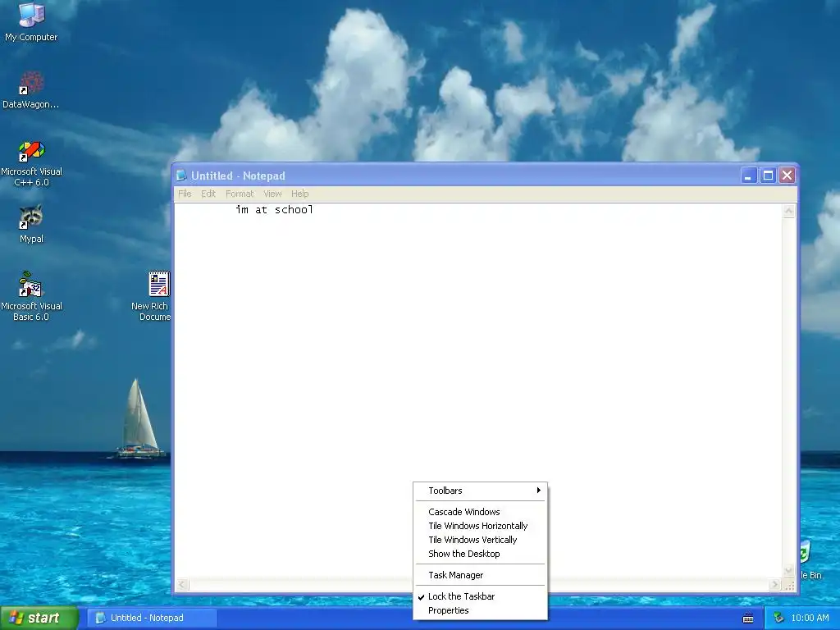
Task: Click the "im at school" text line
Action: click(274, 209)
